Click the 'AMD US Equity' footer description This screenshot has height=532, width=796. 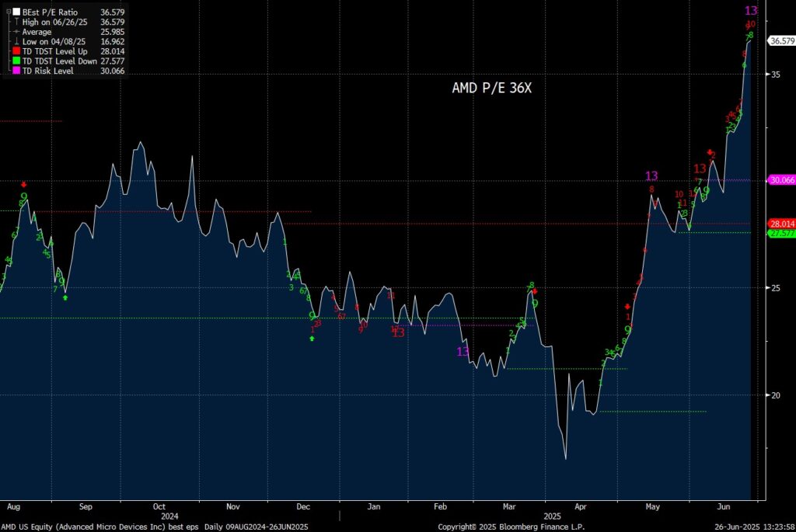coord(154,527)
